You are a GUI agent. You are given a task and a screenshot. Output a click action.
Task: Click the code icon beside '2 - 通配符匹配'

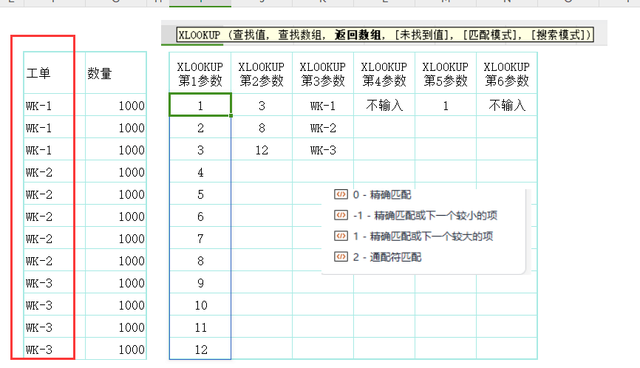[341, 257]
